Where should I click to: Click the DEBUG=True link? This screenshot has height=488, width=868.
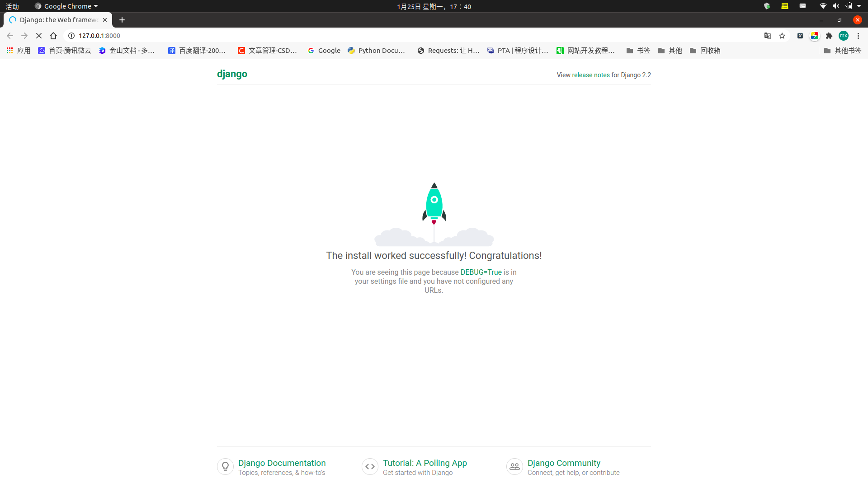tap(481, 272)
